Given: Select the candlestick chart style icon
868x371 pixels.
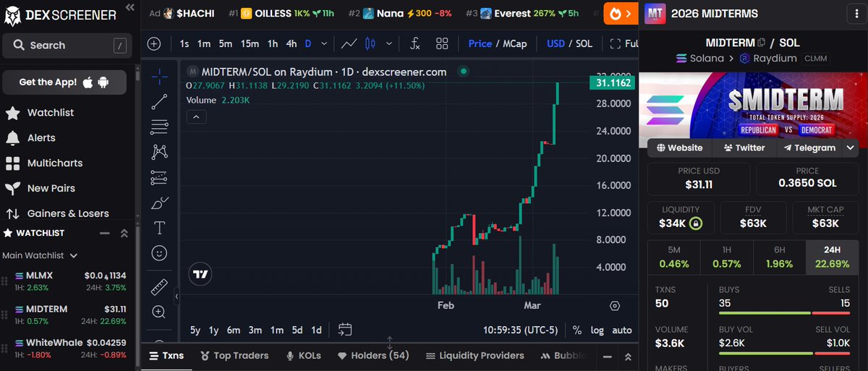Looking at the screenshot, I should click(x=370, y=43).
